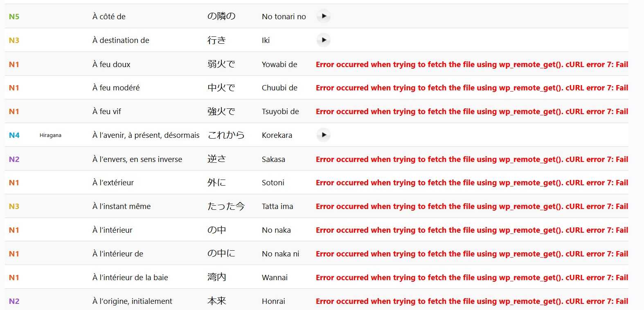Play audio for No tonari no
Screen dimensions: 644x310
click(x=324, y=16)
